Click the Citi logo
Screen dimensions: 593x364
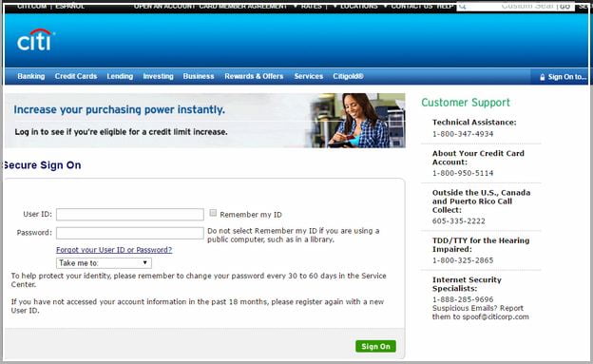pos(36,40)
